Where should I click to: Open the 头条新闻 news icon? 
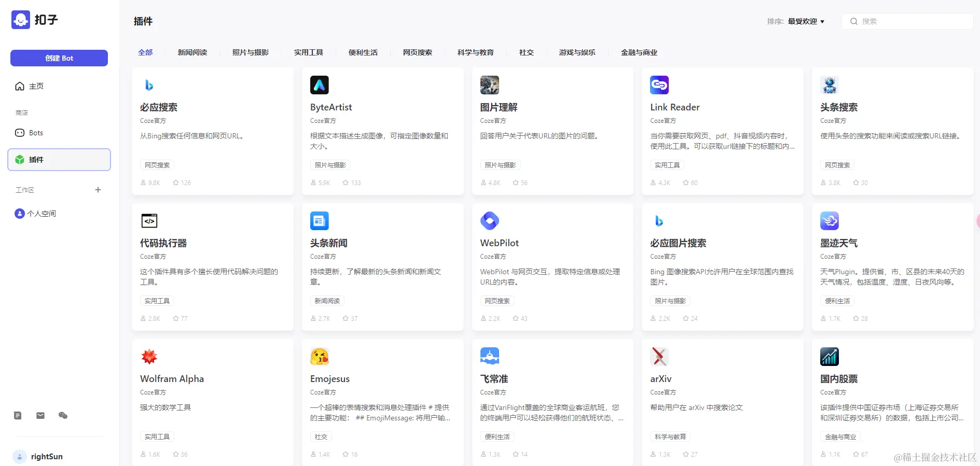click(x=320, y=221)
